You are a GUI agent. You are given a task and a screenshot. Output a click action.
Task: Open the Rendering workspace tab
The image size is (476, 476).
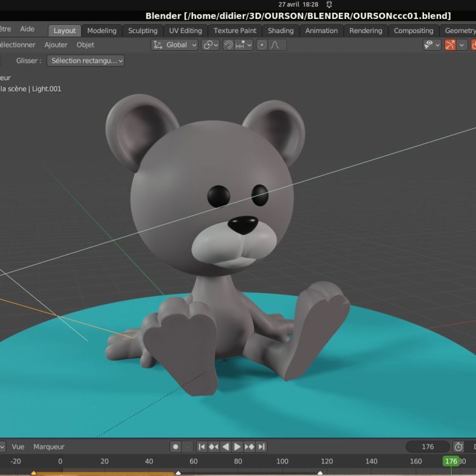pyautogui.click(x=366, y=30)
